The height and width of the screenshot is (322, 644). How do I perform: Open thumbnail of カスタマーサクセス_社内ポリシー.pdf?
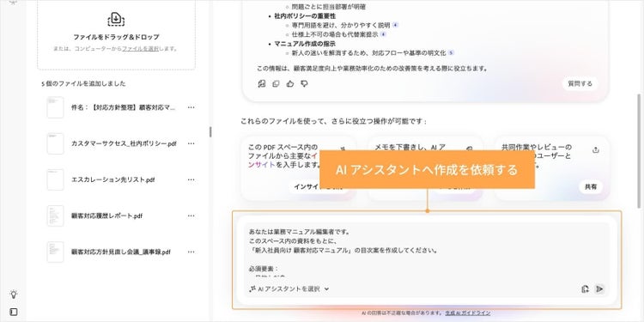pyautogui.click(x=55, y=143)
